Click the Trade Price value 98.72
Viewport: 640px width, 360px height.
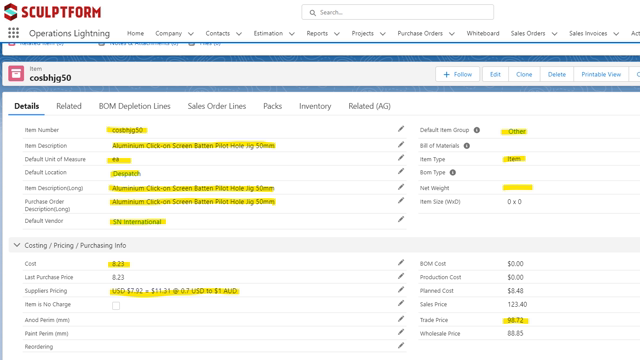[x=515, y=320]
